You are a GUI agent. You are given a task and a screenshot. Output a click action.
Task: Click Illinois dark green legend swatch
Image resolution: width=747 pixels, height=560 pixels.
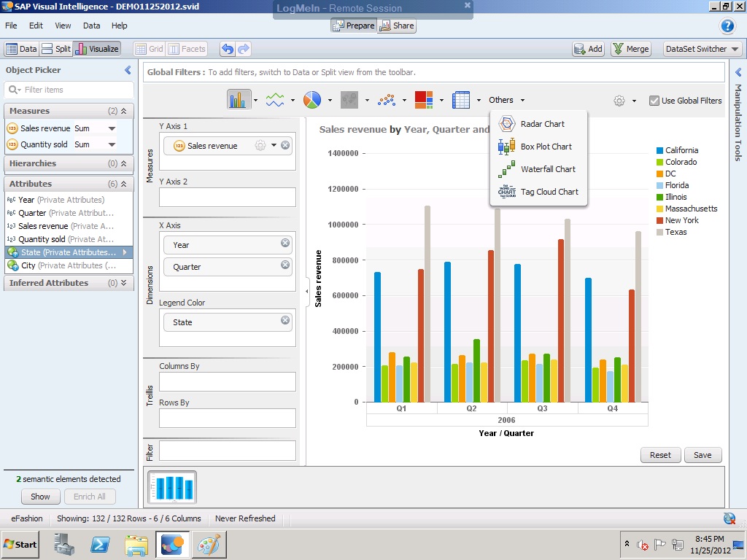click(x=659, y=197)
